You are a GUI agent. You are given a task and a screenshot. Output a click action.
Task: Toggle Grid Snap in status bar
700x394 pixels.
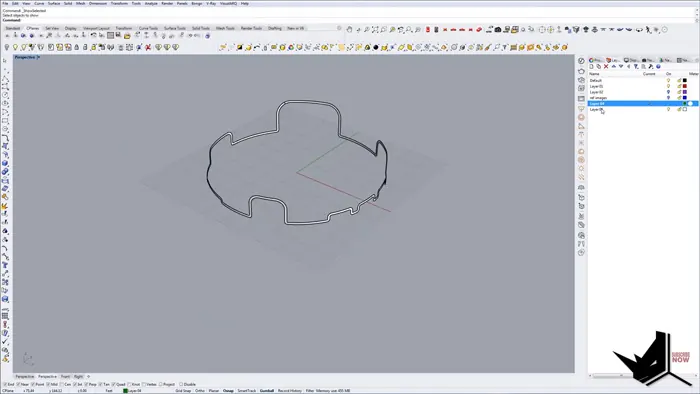coord(183,391)
